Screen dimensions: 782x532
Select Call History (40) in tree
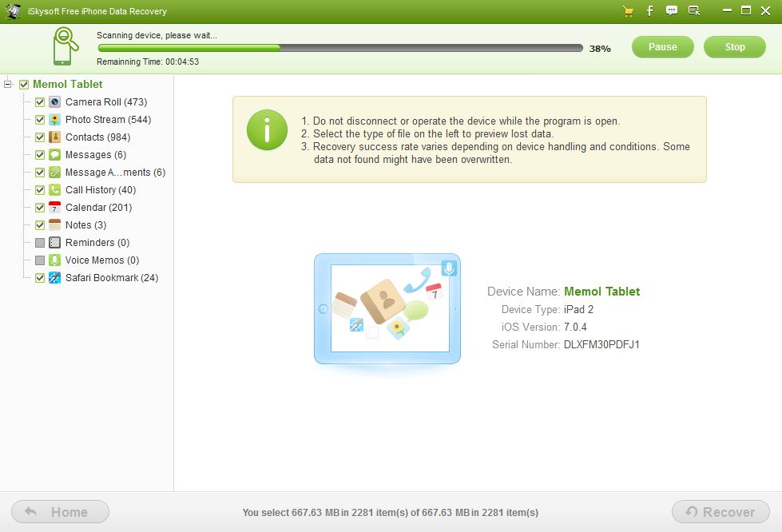[x=101, y=190]
